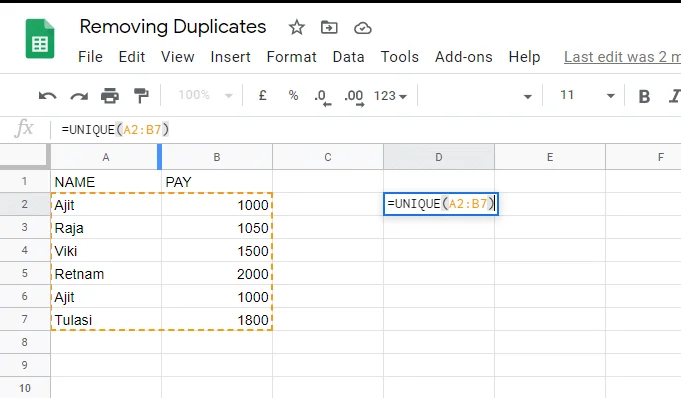This screenshot has height=398, width=681.
Task: Click the move to folder icon
Action: 329,28
